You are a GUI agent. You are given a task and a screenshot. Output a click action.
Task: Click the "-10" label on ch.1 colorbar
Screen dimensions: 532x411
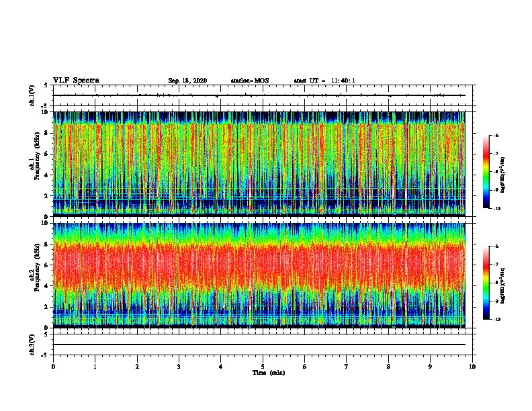pyautogui.click(x=496, y=209)
